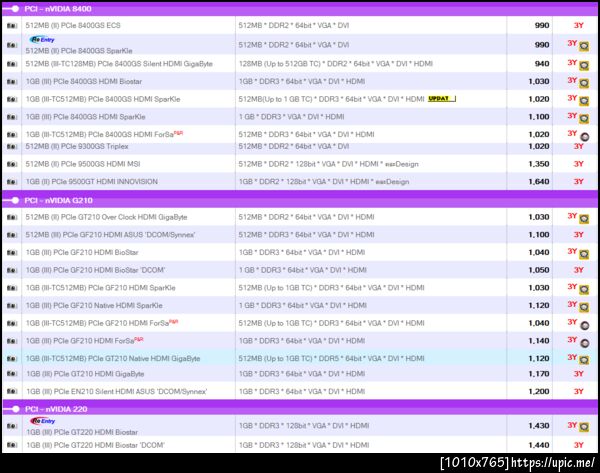Click dark round icon in GF210 ForSa 1,140 row
The width and height of the screenshot is (600, 473).
[x=584, y=343]
